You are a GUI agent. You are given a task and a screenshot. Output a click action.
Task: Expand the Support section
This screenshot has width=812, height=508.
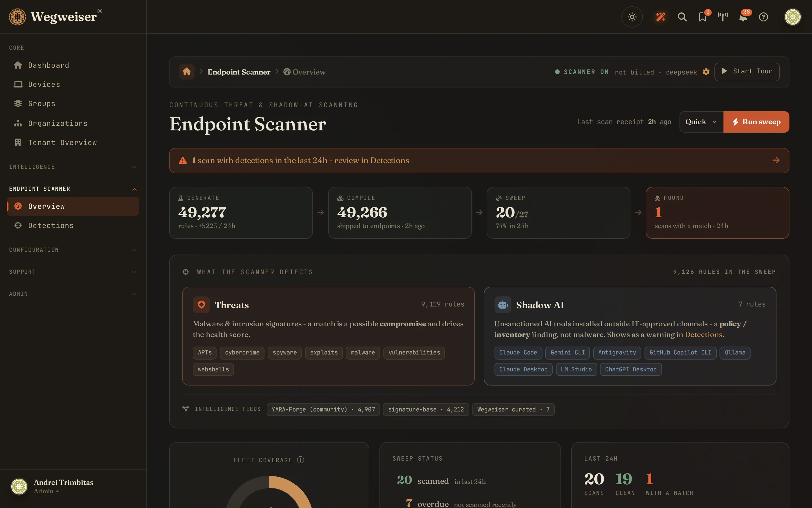(x=73, y=272)
